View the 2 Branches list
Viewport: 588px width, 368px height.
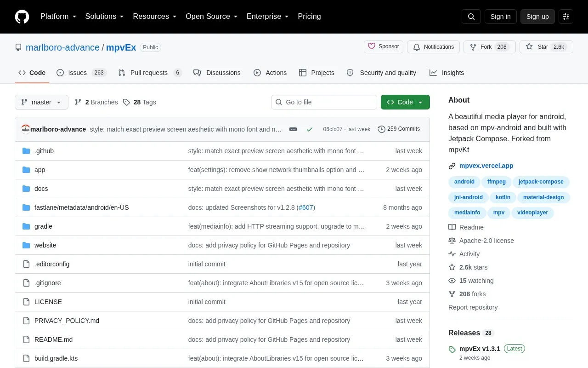96,102
